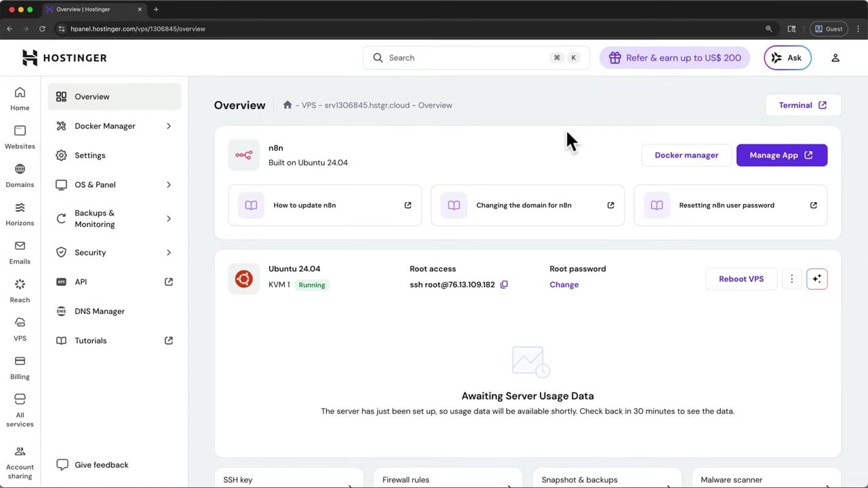
Task: Click the Awaiting Server Usage Data heading
Action: tap(528, 396)
